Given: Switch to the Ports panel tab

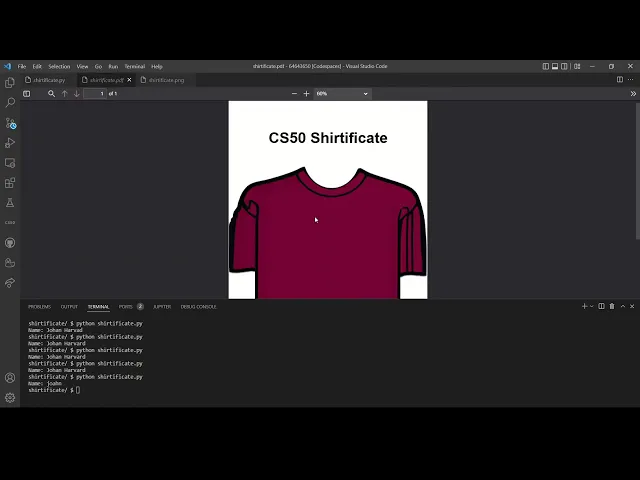Looking at the screenshot, I should [x=126, y=307].
